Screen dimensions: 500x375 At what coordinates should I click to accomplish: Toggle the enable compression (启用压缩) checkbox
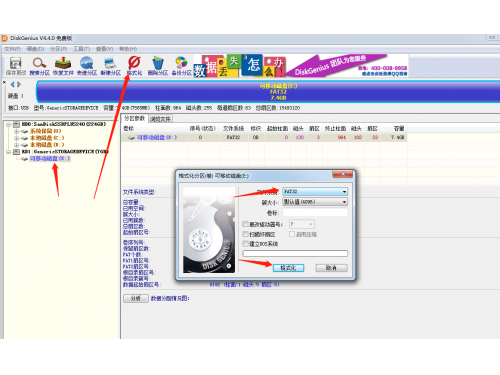point(292,234)
